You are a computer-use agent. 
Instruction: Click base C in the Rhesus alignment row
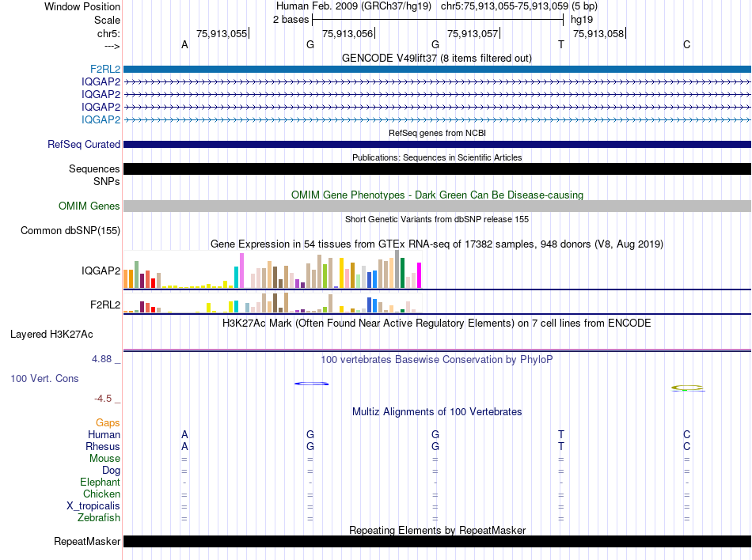coord(687,446)
